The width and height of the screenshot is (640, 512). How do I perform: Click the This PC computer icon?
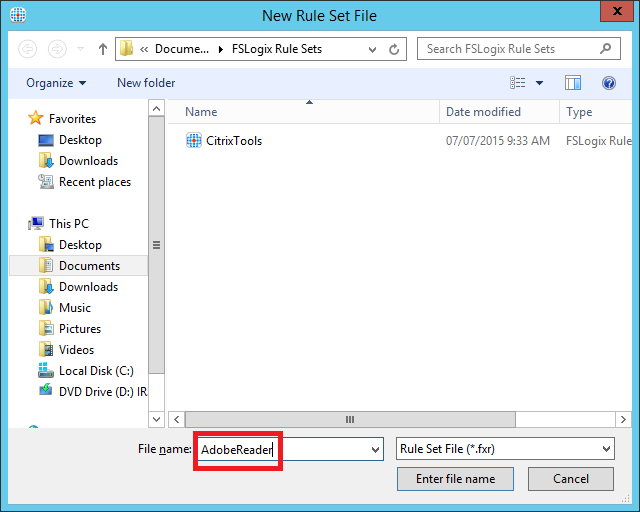point(36,223)
